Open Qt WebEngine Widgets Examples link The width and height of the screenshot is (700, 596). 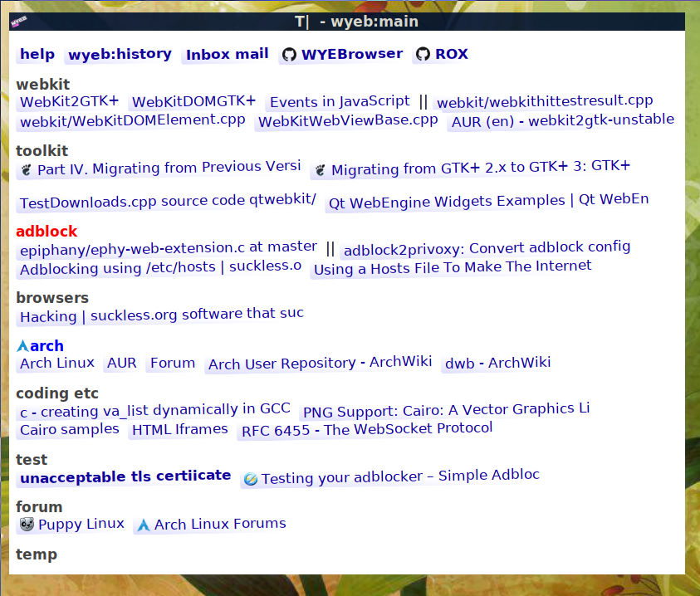coord(488,201)
